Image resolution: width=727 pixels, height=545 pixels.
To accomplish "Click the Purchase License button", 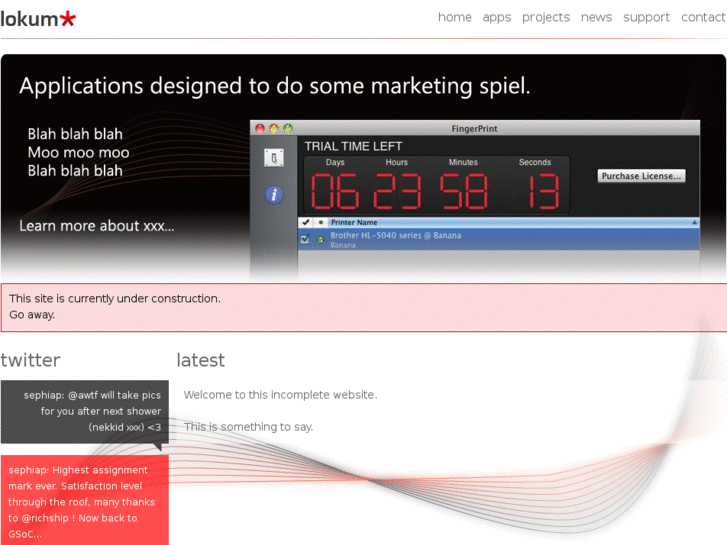I will [641, 176].
